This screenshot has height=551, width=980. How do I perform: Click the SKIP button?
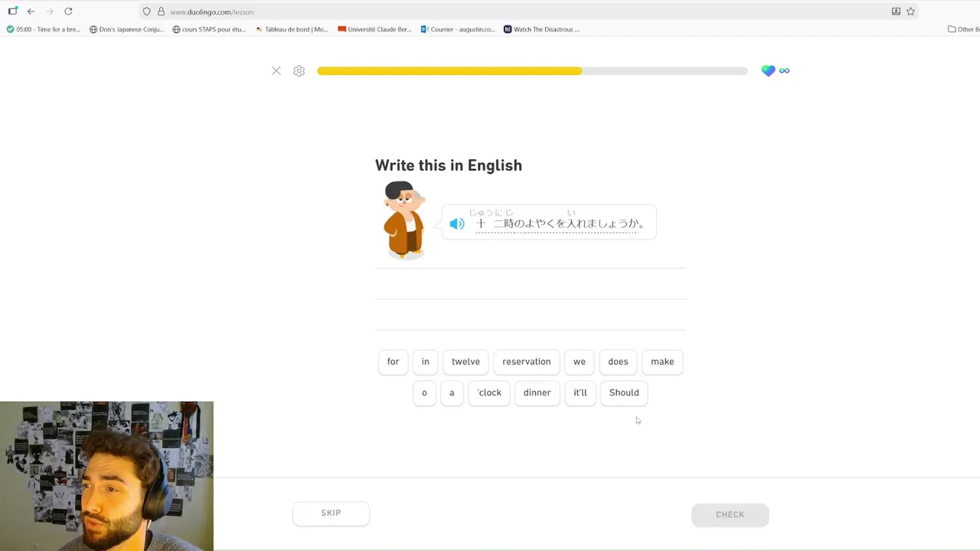click(x=331, y=514)
